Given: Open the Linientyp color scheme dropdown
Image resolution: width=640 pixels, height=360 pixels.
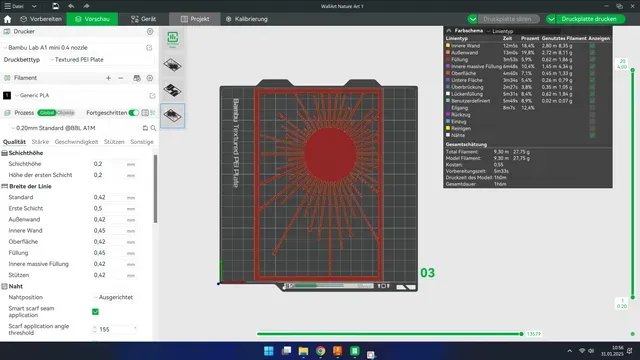Looking at the screenshot, I should click(x=524, y=31).
